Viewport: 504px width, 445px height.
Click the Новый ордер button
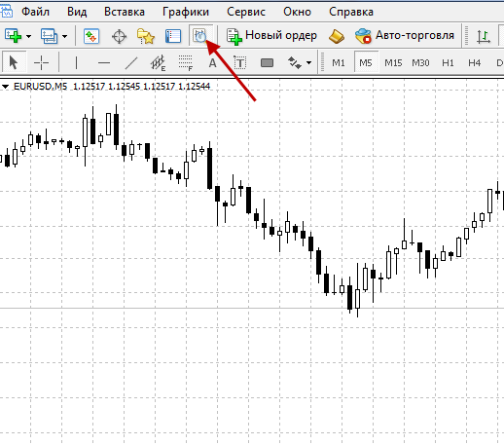[x=271, y=35]
